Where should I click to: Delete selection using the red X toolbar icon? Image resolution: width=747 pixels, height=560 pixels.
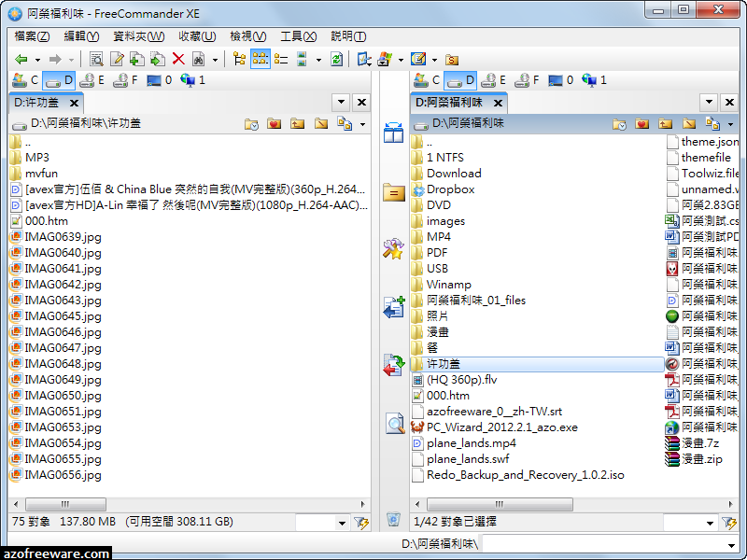pyautogui.click(x=176, y=58)
